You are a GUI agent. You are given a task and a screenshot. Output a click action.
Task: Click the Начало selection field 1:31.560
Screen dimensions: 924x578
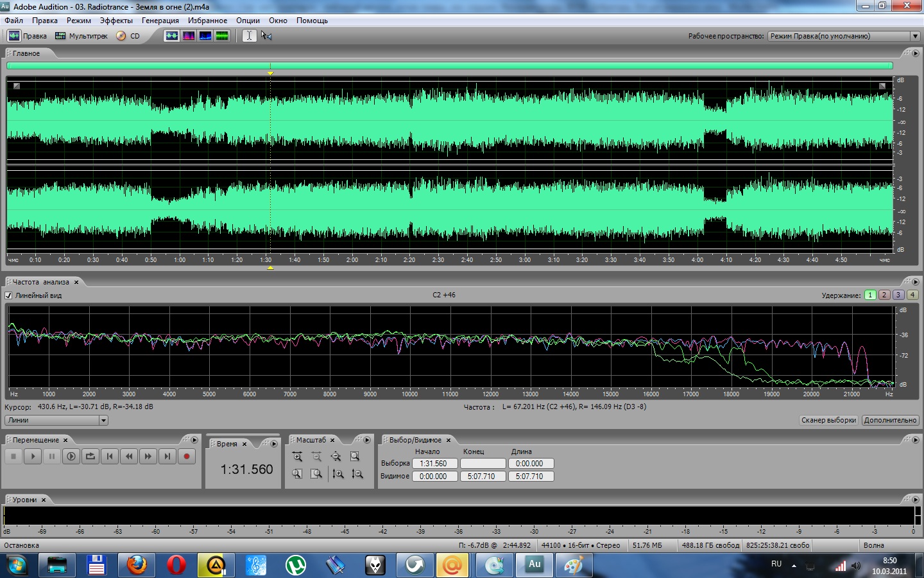434,464
